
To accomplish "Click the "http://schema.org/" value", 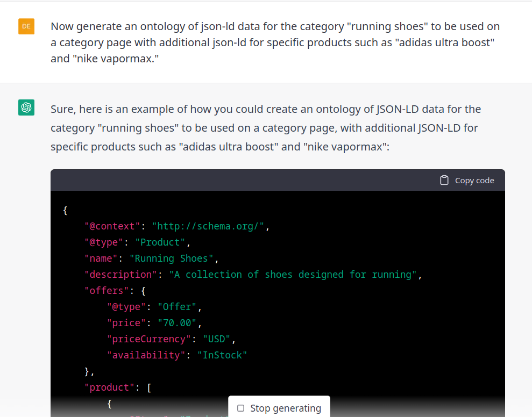I will pos(208,226).
